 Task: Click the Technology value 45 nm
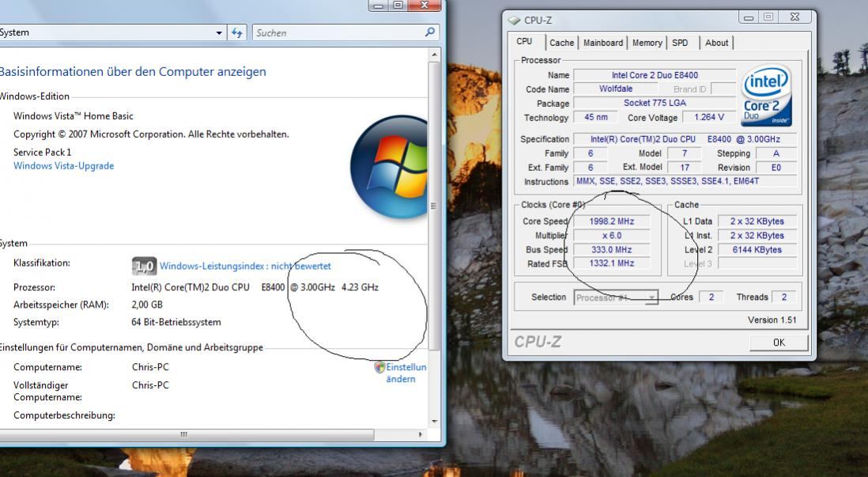tap(595, 117)
